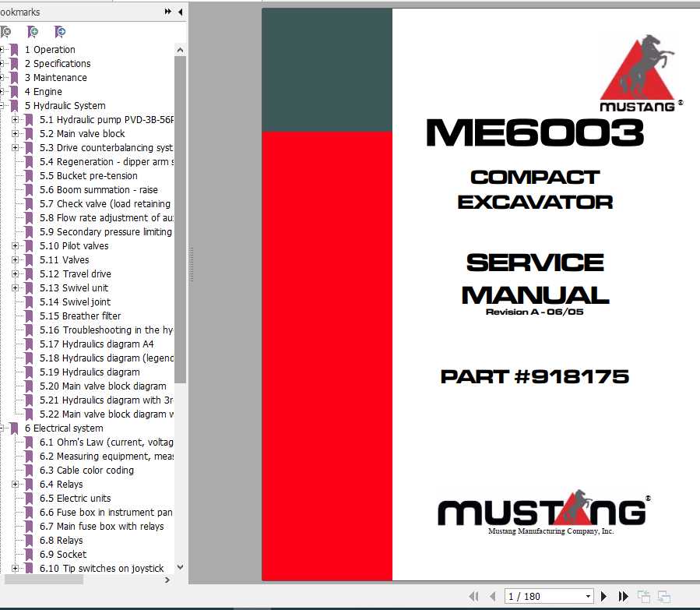
Task: Expand 5.3 Drive counterbalancing bookmark
Action: tap(15, 147)
